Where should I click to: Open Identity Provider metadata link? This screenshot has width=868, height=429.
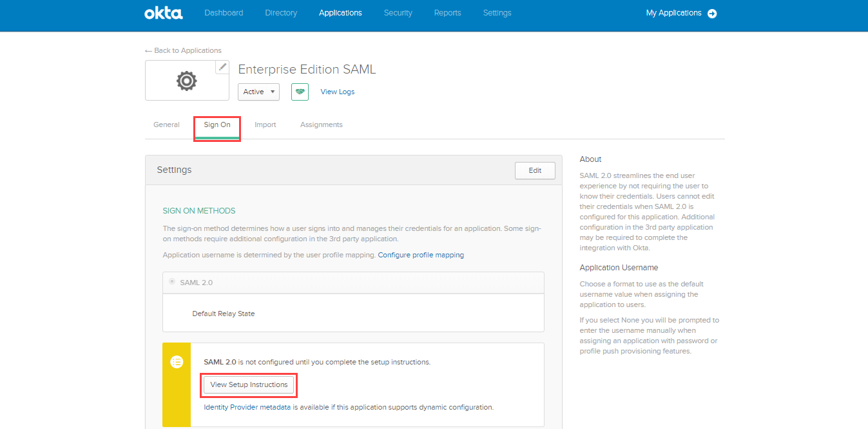pyautogui.click(x=247, y=407)
